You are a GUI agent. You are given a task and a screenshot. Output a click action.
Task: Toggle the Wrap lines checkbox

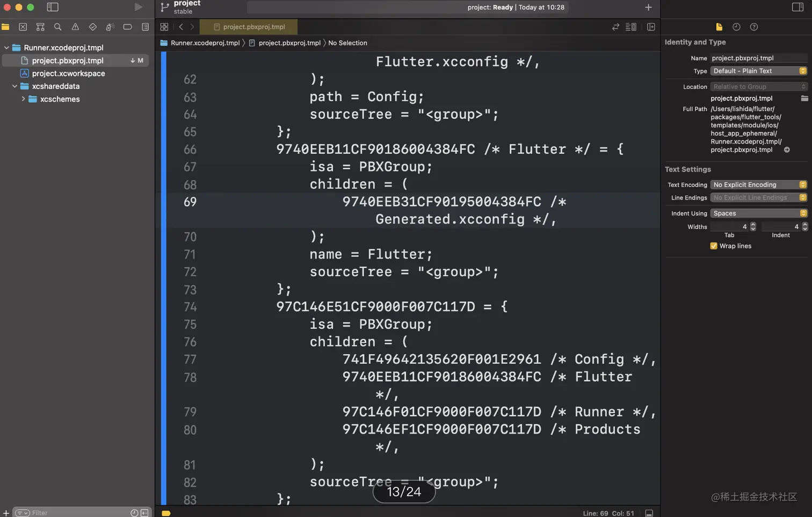coord(714,246)
